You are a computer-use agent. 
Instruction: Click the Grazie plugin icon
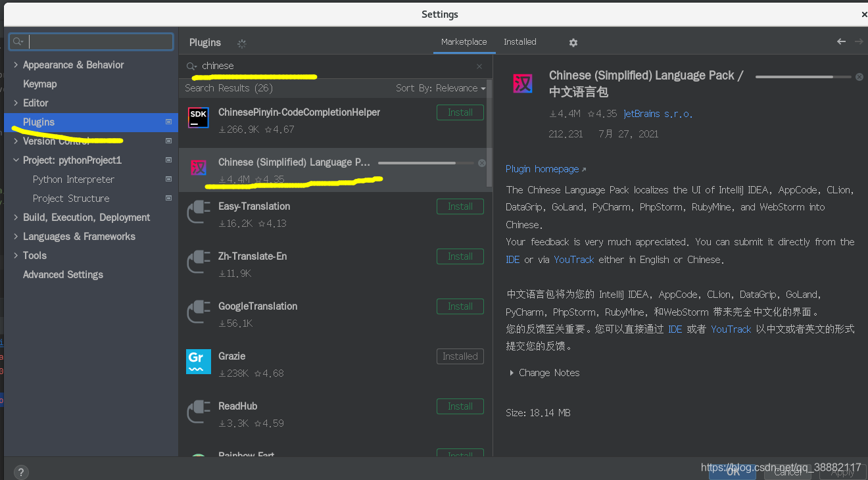pos(199,362)
